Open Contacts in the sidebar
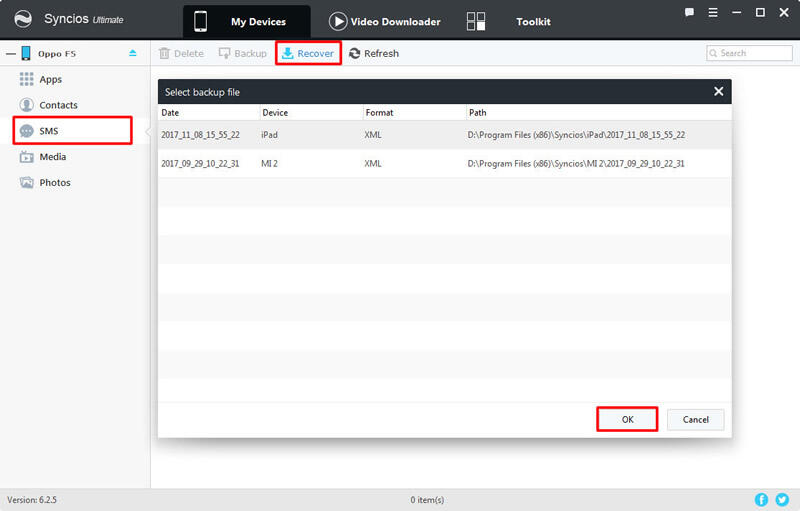 [x=58, y=105]
